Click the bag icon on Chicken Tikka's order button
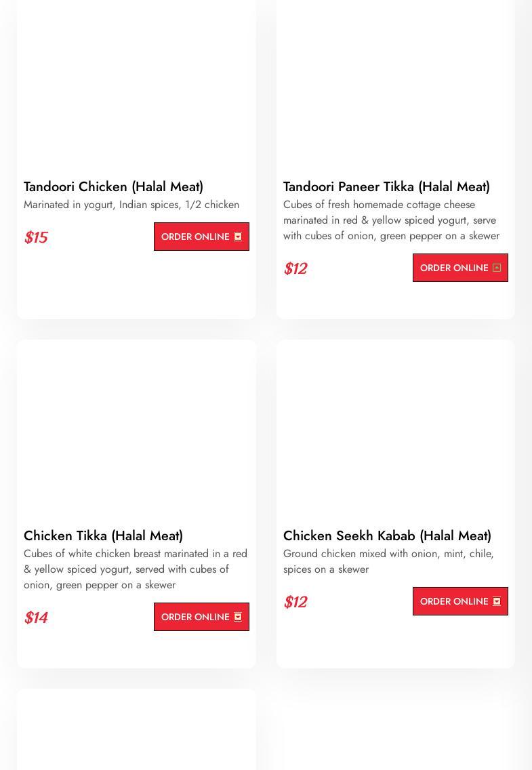 pyautogui.click(x=238, y=617)
